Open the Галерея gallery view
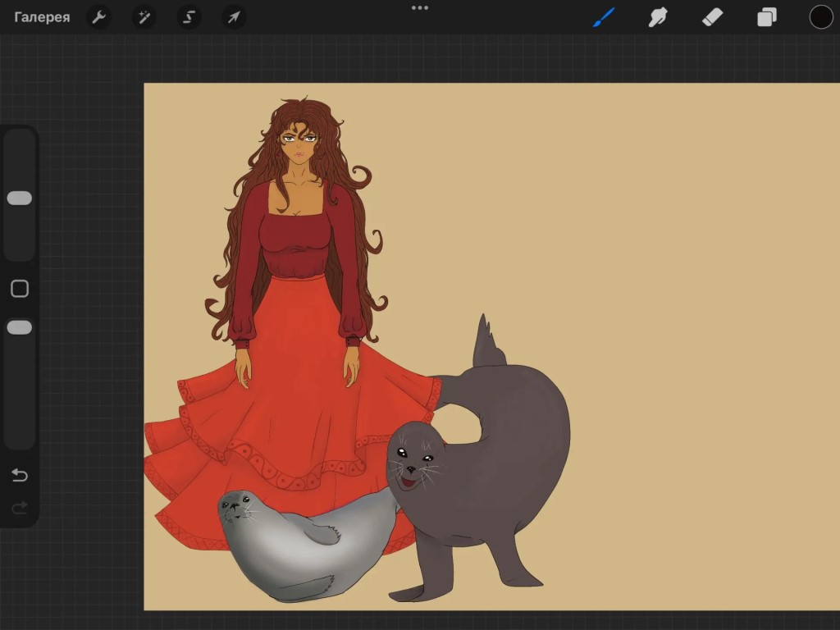 click(42, 17)
